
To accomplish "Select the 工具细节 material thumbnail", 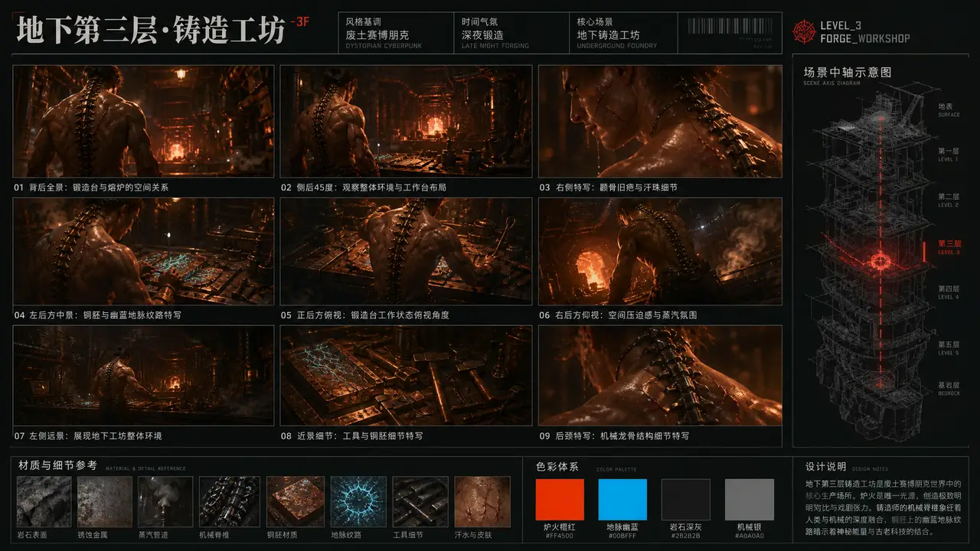I will tap(420, 501).
